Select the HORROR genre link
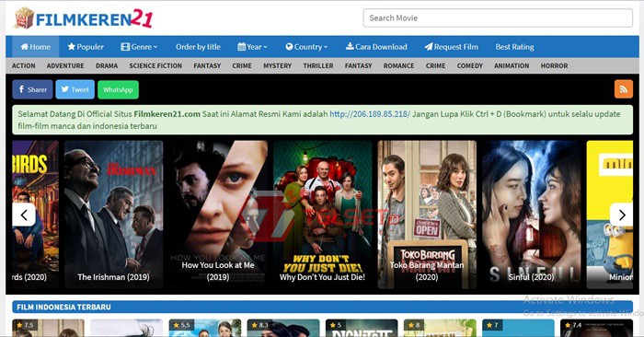 pyautogui.click(x=555, y=65)
